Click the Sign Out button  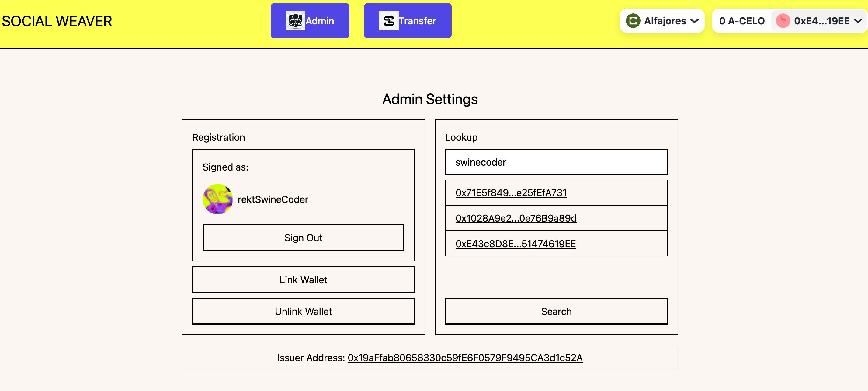coord(303,238)
